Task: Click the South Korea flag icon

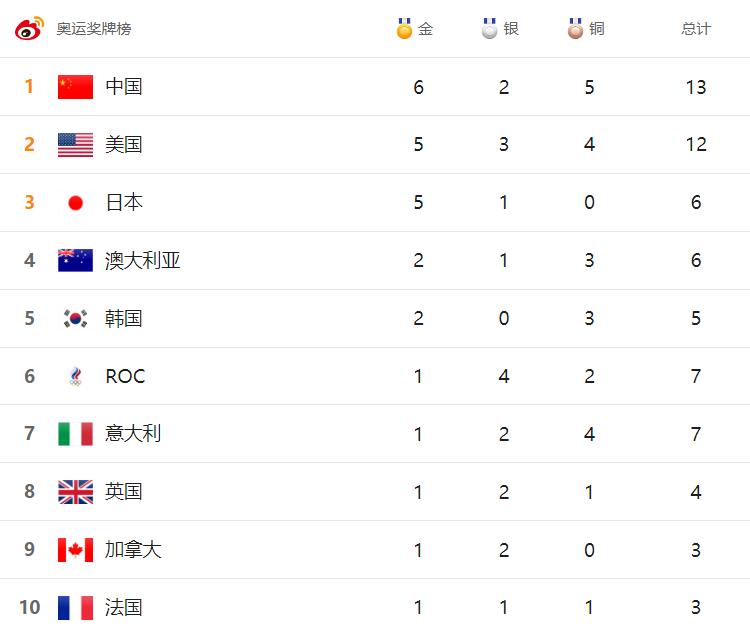Action: (x=76, y=318)
